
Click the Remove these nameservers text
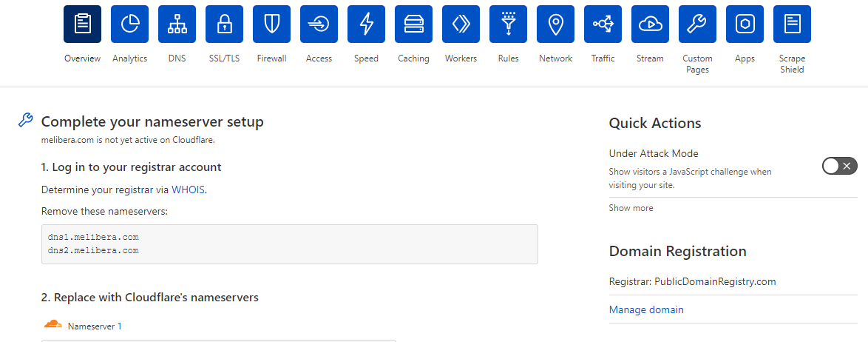(x=104, y=211)
